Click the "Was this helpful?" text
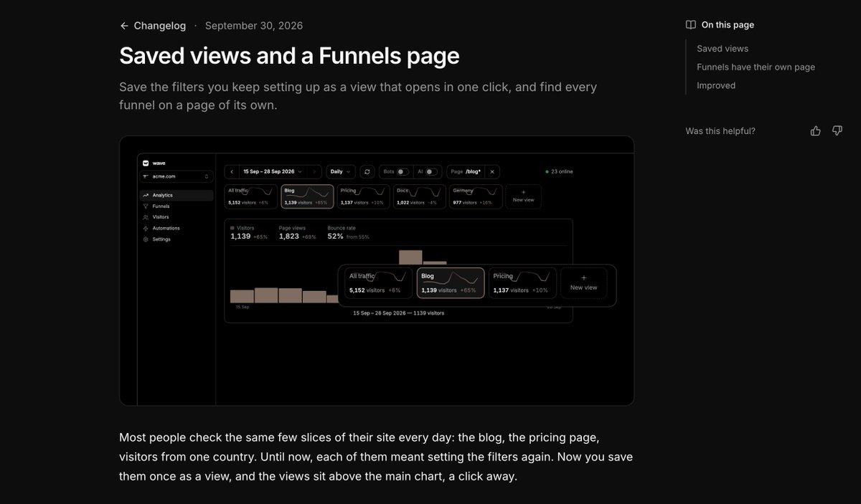Screen dimensions: 861x504 coord(720,131)
